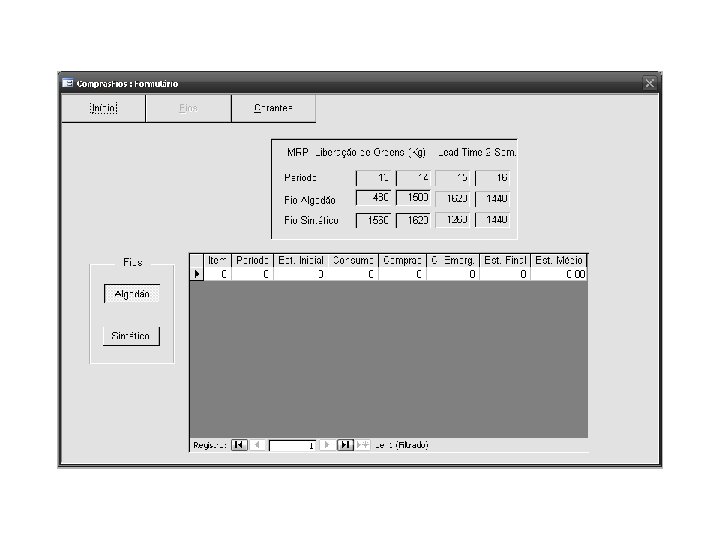Screen dimensions: 720x540
Task: Click the Est. Médio column header
Action: (x=559, y=260)
